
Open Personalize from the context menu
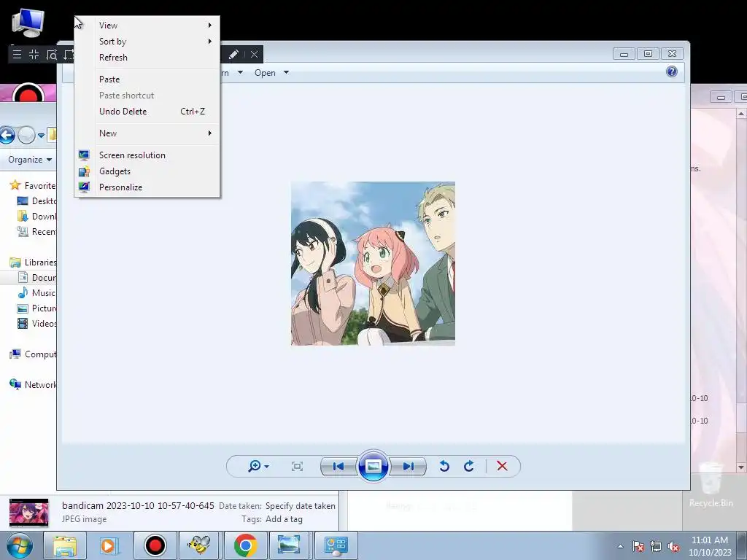(147, 187)
